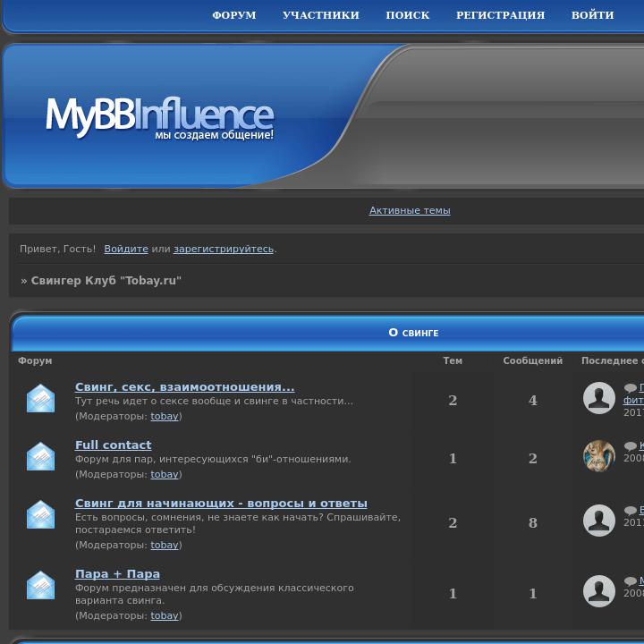Open moderator tobay under Пара + Пара
The height and width of the screenshot is (644, 644).
click(x=165, y=615)
